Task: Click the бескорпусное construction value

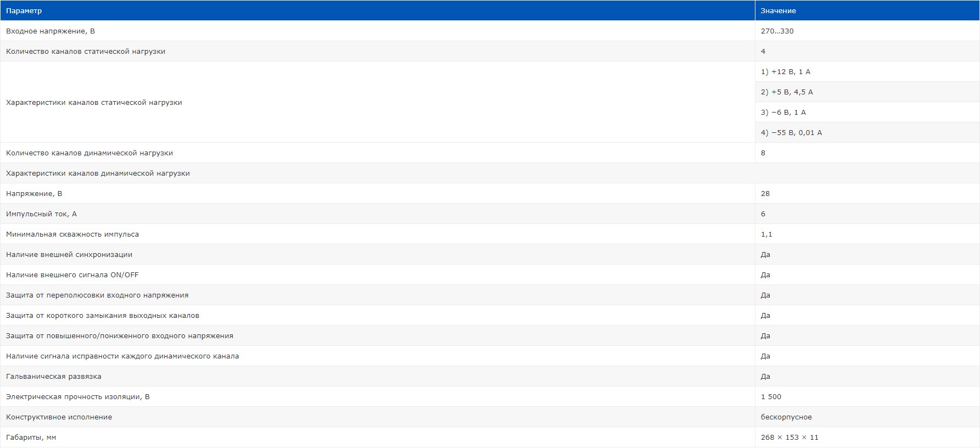Action: click(786, 417)
